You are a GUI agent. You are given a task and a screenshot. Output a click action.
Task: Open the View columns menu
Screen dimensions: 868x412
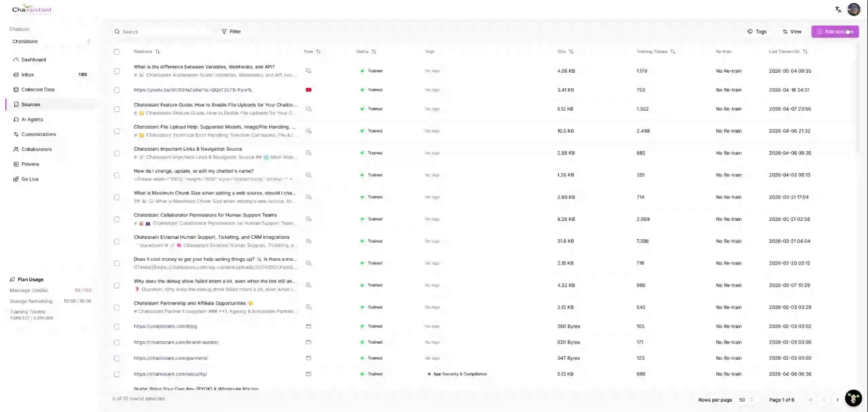tap(792, 32)
